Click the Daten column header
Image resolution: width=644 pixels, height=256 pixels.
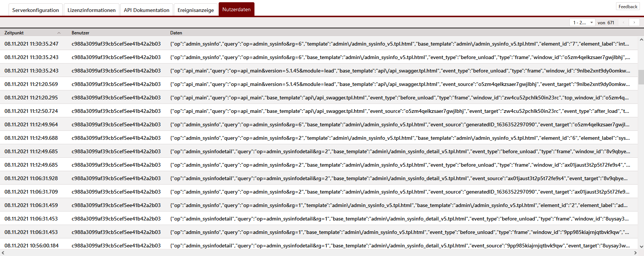click(x=176, y=33)
